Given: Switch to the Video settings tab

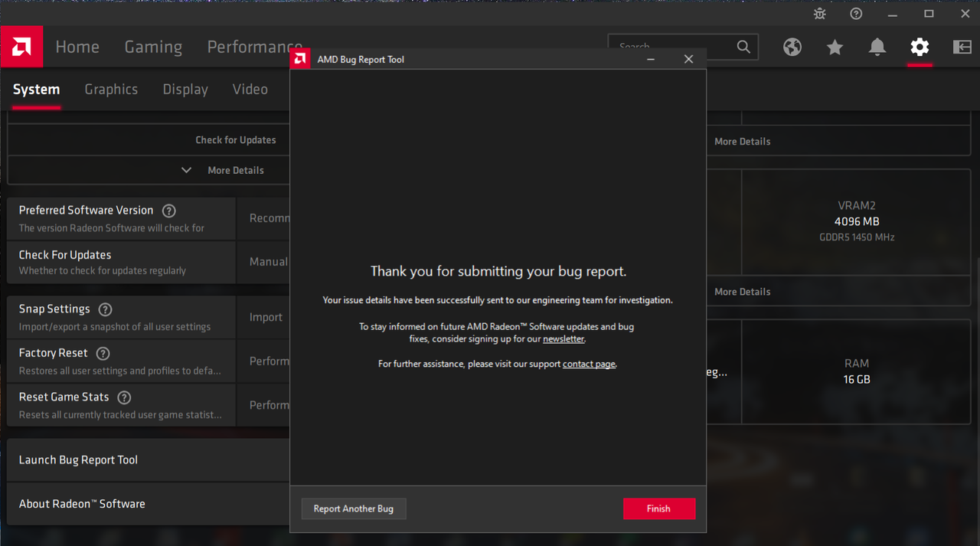Looking at the screenshot, I should [x=250, y=89].
